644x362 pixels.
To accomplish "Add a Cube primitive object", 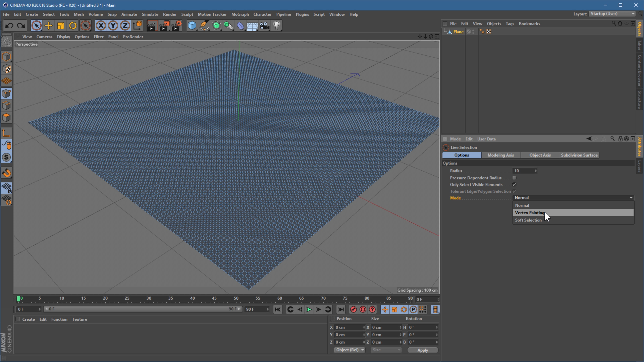I will [x=192, y=25].
